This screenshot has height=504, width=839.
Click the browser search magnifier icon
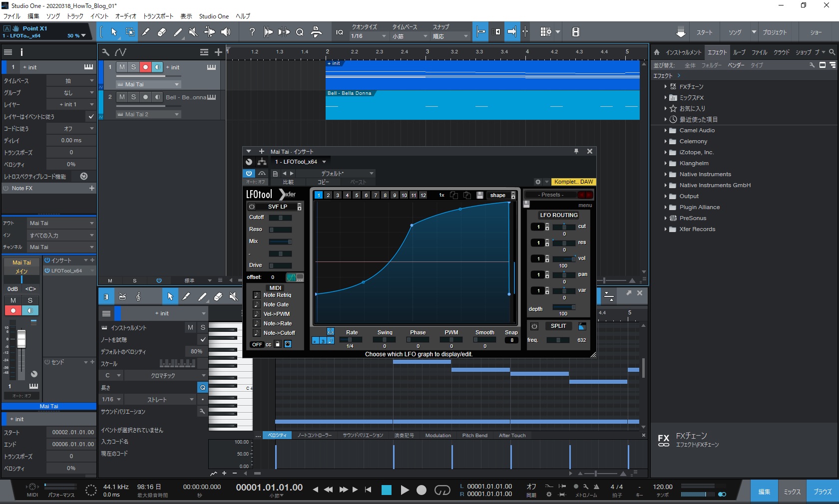tap(832, 52)
